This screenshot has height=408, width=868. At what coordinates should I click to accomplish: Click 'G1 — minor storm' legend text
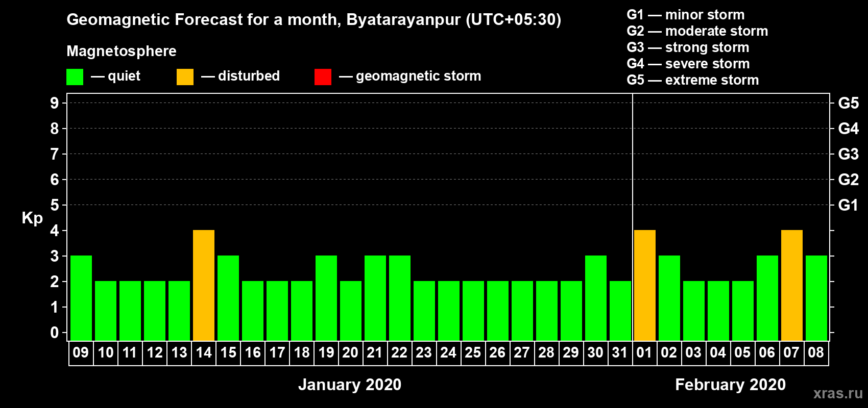pyautogui.click(x=686, y=15)
